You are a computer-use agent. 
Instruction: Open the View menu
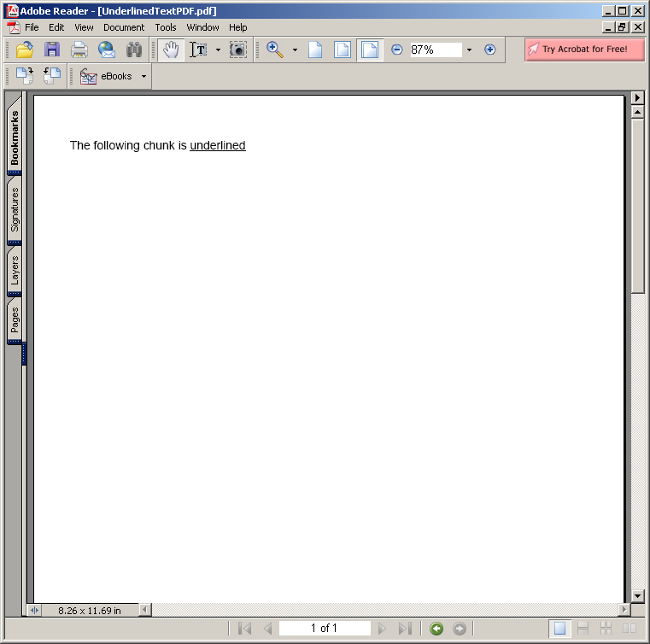[x=84, y=28]
